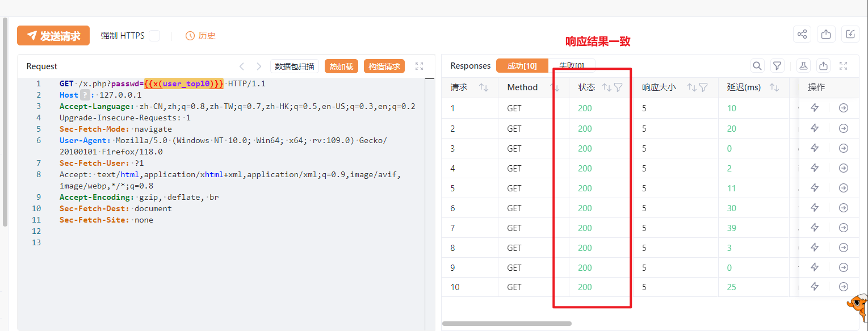Click the 热加载 hot reload button

(341, 66)
